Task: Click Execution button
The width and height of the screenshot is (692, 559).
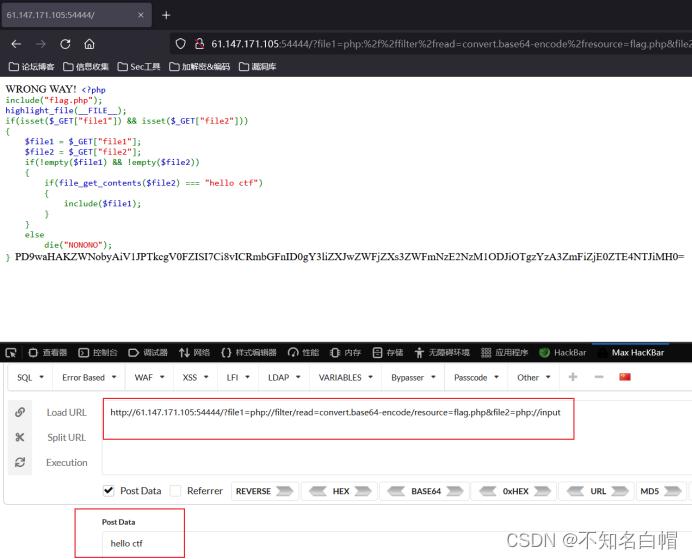Action: click(x=67, y=463)
